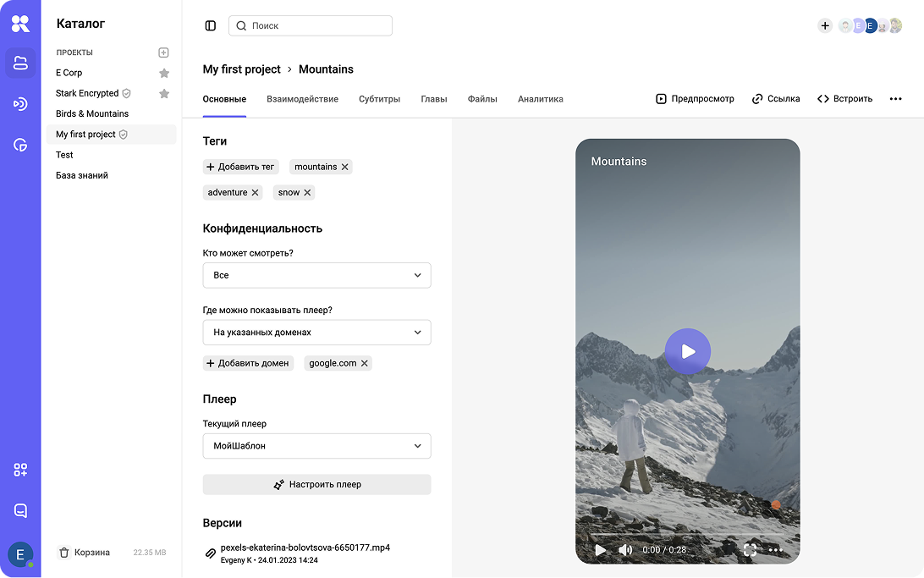This screenshot has height=578, width=924.
Task: Go to My first project breadcrumb
Action: (x=242, y=69)
